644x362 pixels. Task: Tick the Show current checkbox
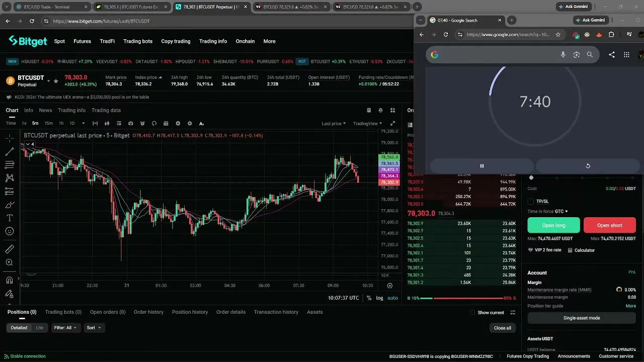coord(472,312)
